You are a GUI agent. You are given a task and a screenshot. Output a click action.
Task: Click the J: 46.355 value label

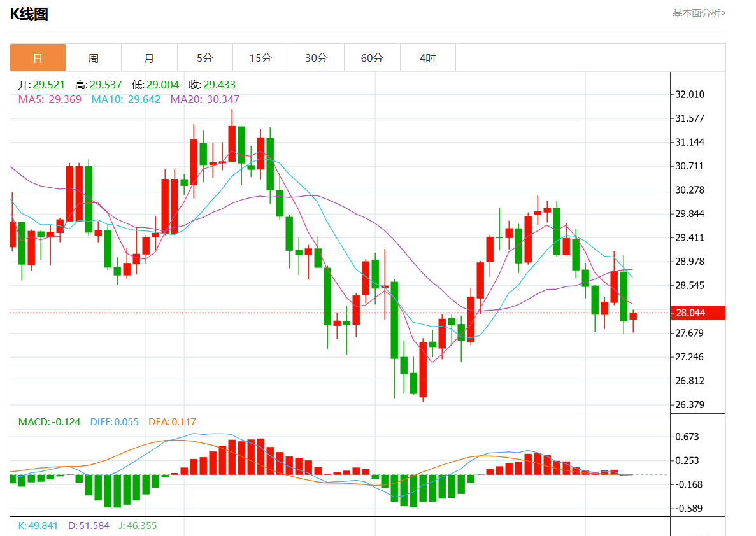click(138, 525)
